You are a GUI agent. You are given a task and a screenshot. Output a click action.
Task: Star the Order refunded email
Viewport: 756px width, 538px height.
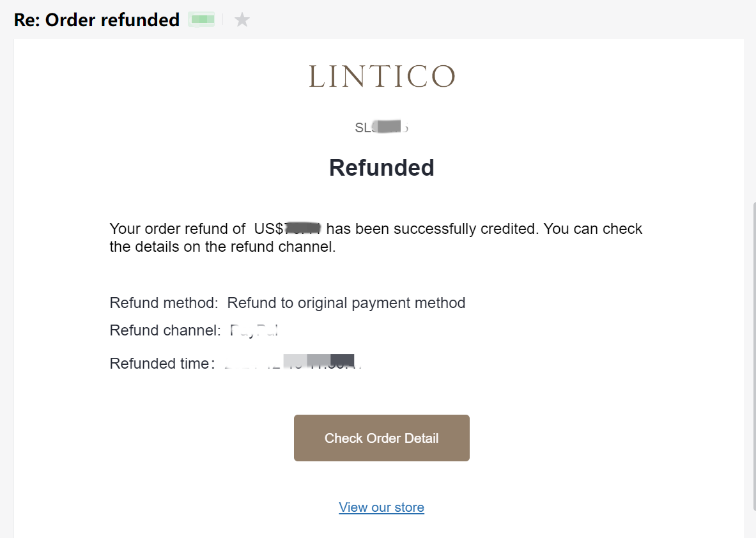(x=242, y=20)
